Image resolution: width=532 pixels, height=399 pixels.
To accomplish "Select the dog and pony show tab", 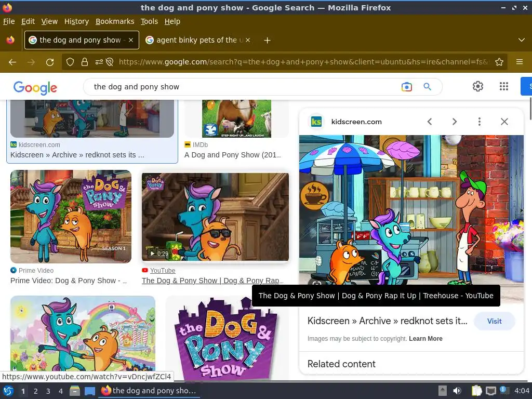I will [82, 40].
